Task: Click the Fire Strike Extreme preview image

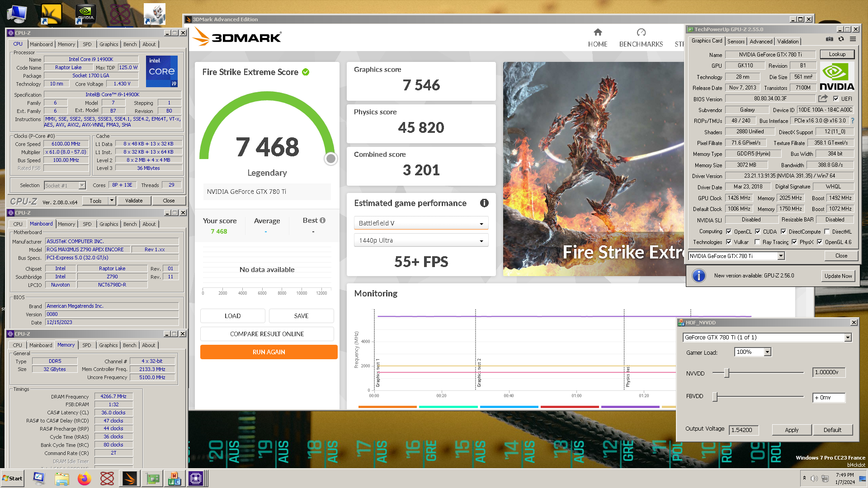Action: pyautogui.click(x=594, y=169)
